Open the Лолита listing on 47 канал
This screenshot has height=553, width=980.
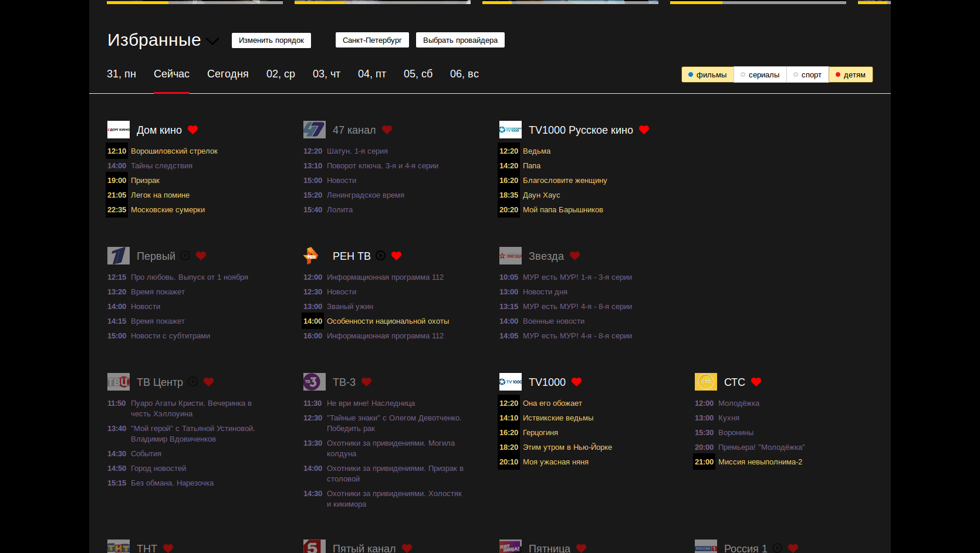coord(340,210)
